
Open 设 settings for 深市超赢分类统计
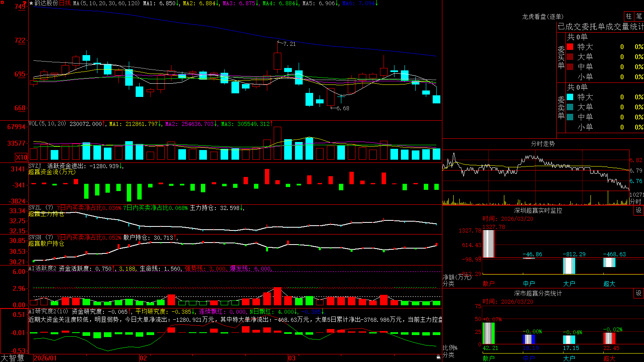point(639,293)
